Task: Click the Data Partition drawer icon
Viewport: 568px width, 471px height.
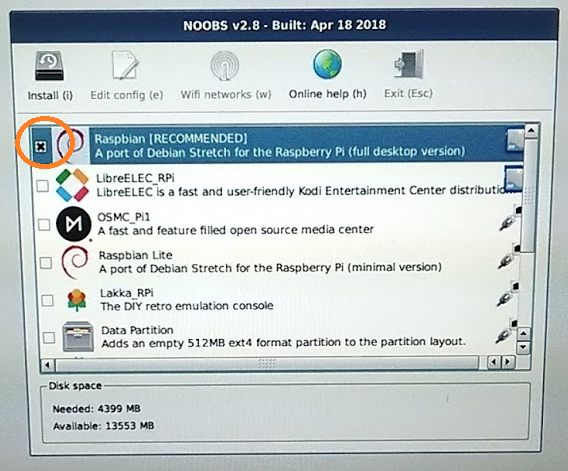Action: click(x=78, y=337)
